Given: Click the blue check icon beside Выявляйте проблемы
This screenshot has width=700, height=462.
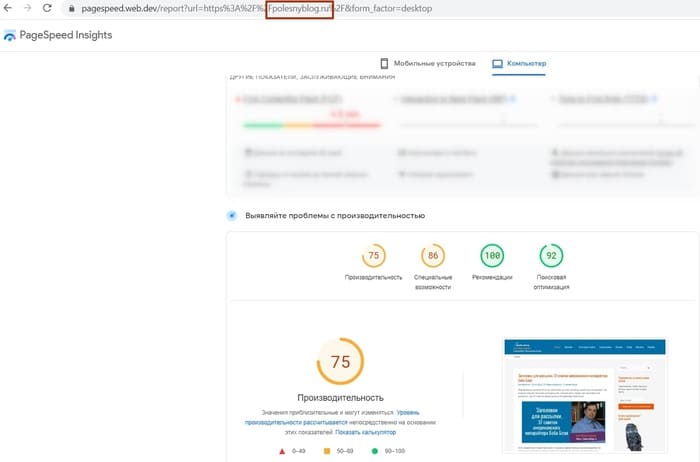Looking at the screenshot, I should tap(232, 216).
